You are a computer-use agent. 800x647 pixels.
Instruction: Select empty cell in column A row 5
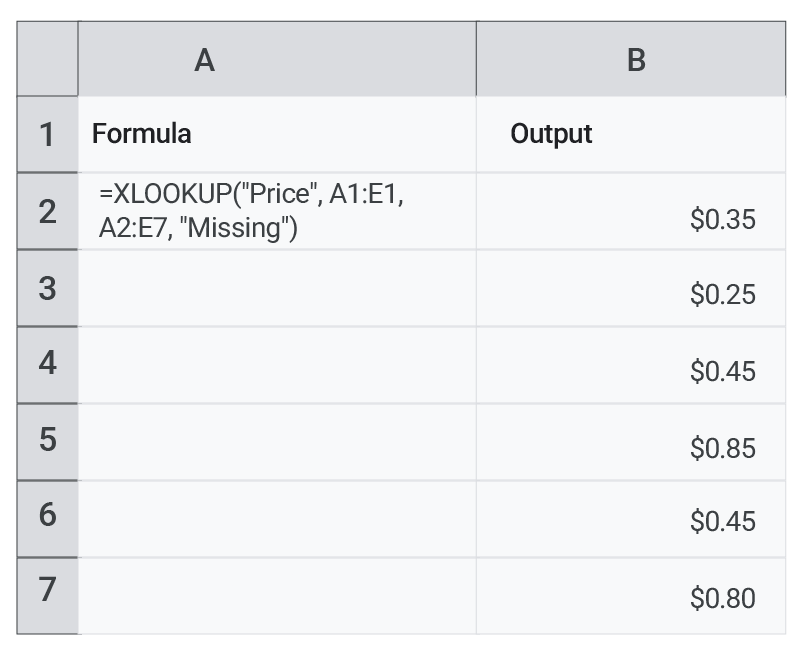(x=276, y=441)
